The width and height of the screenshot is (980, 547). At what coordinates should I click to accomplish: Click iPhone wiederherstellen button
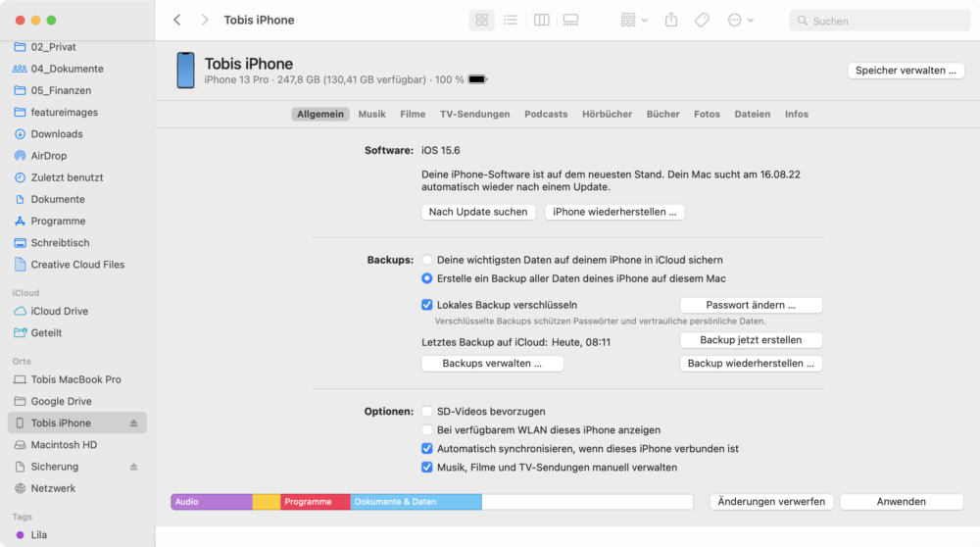point(615,212)
